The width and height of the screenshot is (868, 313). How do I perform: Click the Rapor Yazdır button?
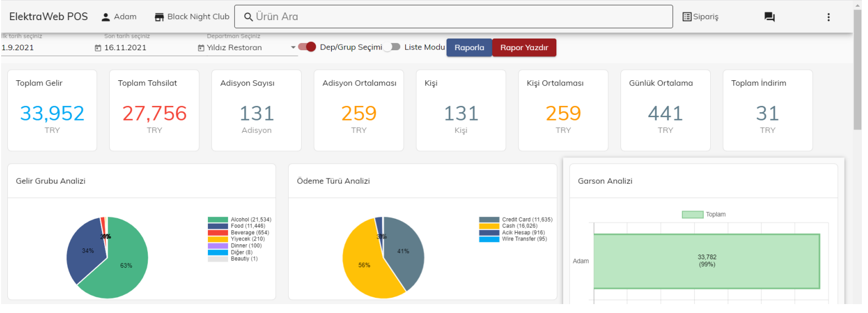point(524,47)
